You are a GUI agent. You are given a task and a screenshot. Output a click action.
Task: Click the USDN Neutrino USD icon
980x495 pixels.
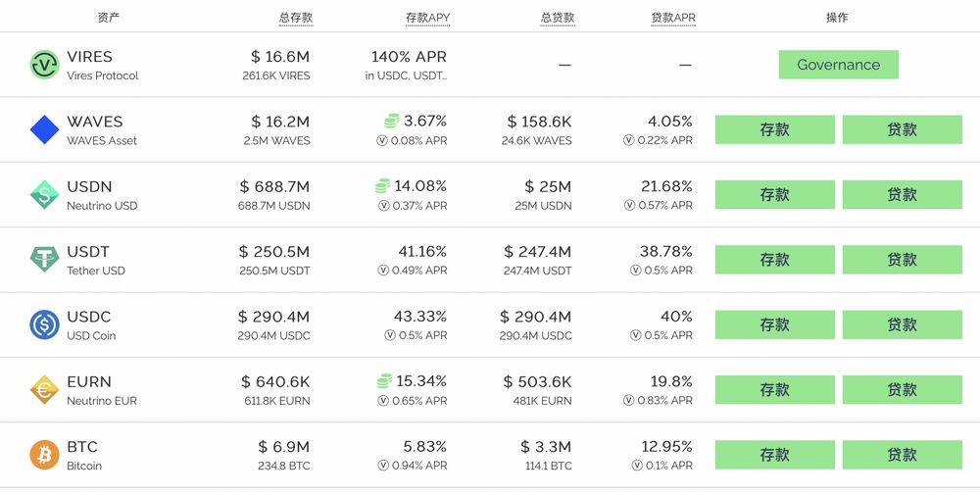45,195
